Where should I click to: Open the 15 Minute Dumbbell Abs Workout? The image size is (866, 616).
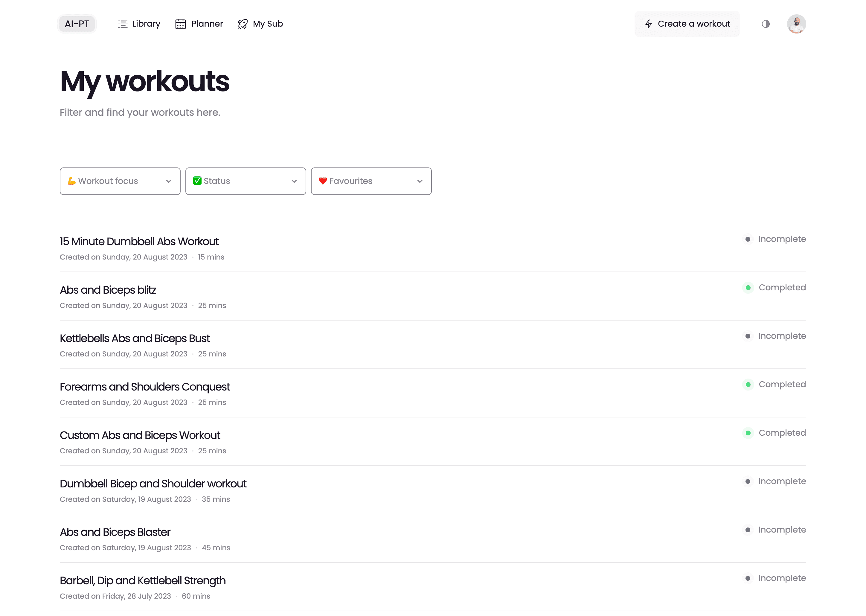[139, 241]
